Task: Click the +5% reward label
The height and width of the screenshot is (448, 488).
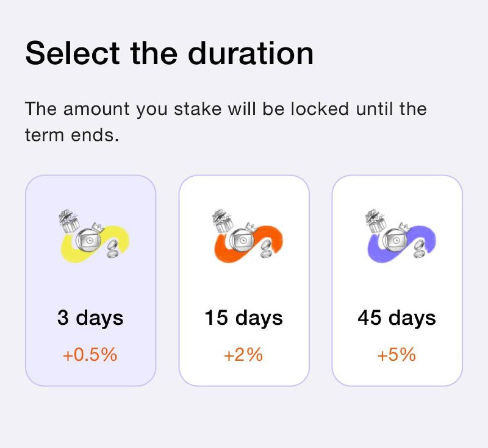Action: point(397,355)
